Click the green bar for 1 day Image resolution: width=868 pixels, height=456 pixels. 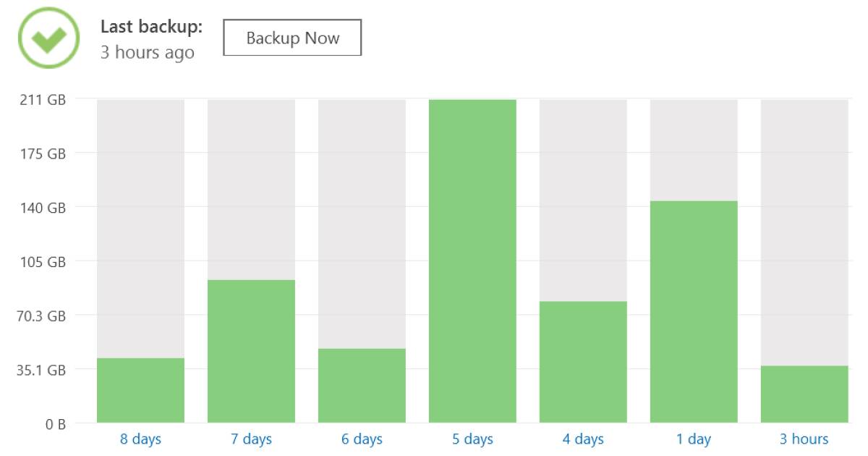tap(694, 312)
